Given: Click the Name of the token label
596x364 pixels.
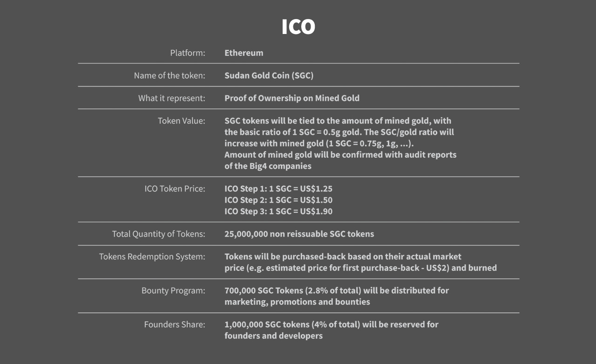Looking at the screenshot, I should pyautogui.click(x=169, y=75).
